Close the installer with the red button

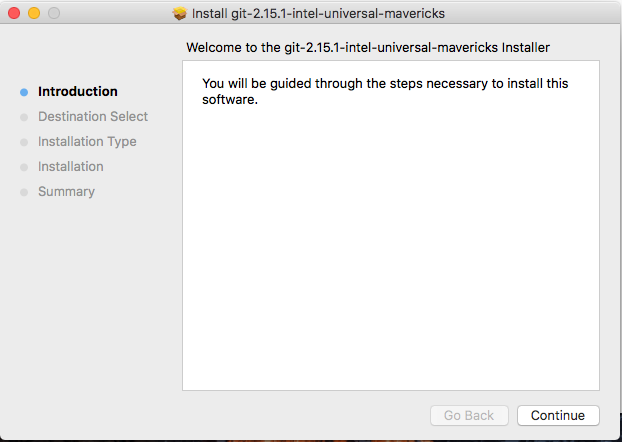point(14,13)
